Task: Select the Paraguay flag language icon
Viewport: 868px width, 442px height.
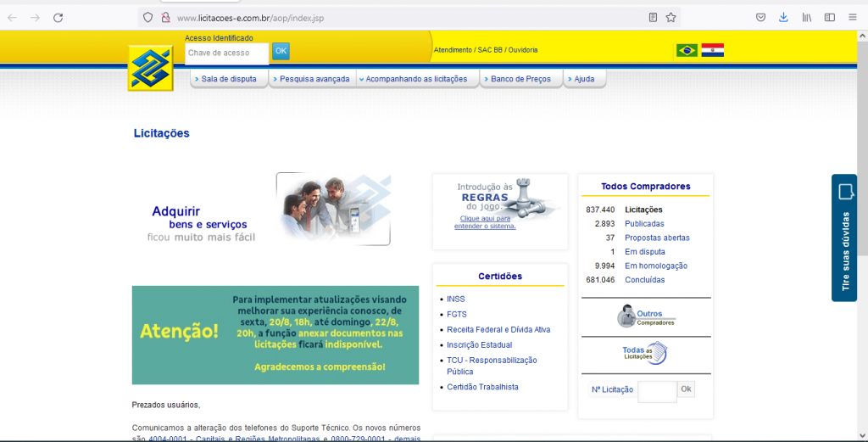Action: (x=713, y=50)
